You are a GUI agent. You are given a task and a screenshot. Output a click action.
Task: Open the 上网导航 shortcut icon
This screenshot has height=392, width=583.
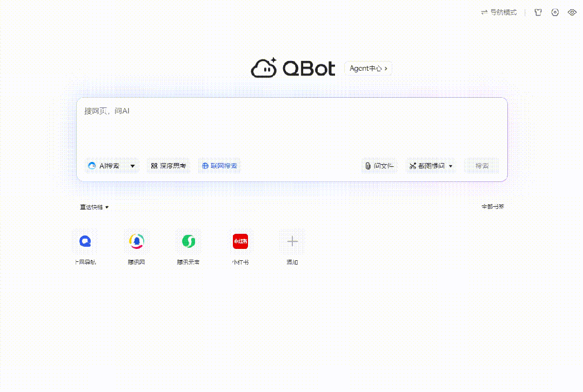(x=85, y=241)
